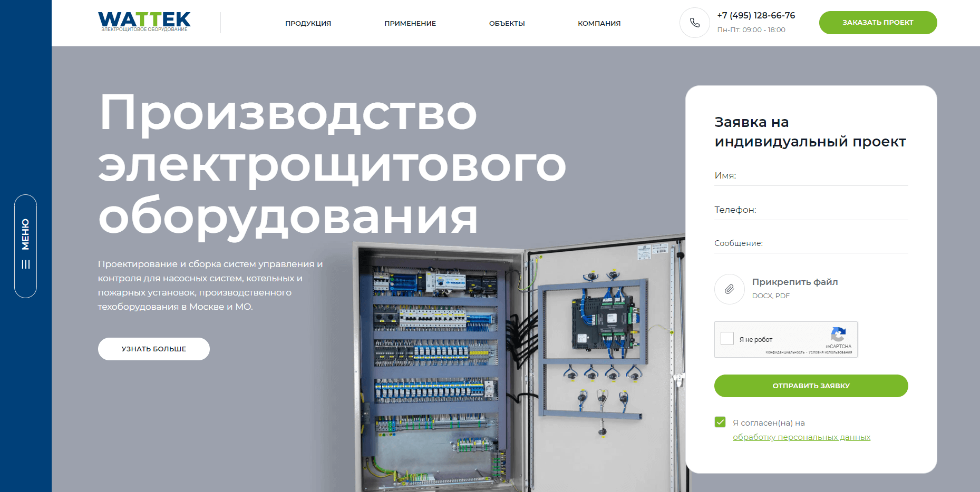The height and width of the screenshot is (492, 980).
Task: Click the ЗАКАЗАТЬ ПРОЕКТ button
Action: point(878,23)
